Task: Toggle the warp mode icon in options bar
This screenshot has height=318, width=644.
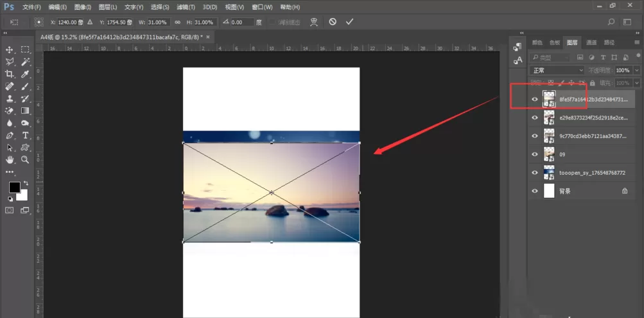Action: click(x=314, y=22)
